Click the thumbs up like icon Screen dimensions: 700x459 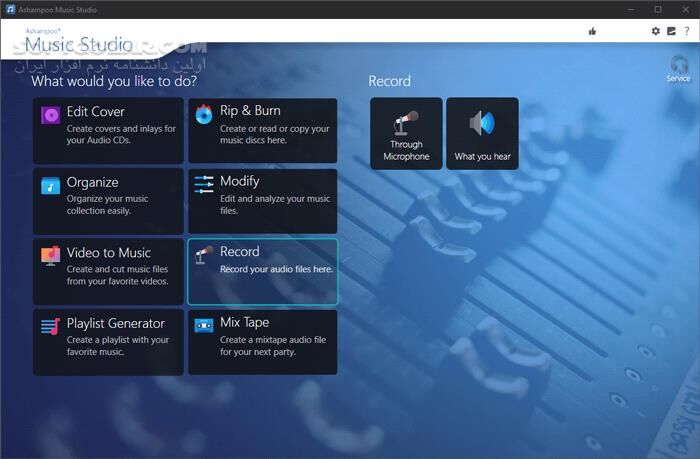point(592,31)
